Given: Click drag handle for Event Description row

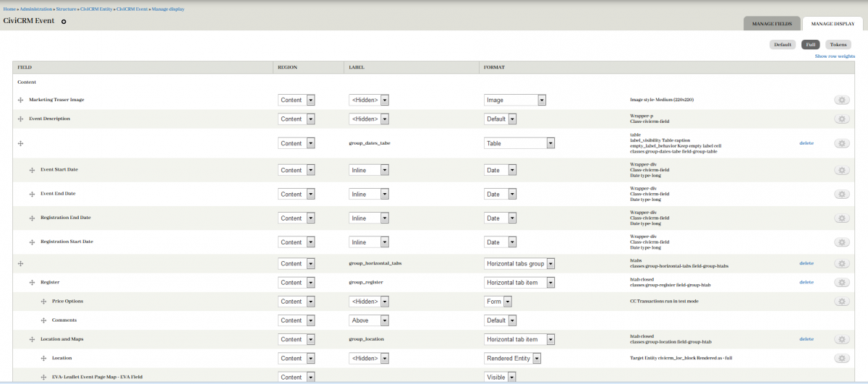Looking at the screenshot, I should 21,119.
